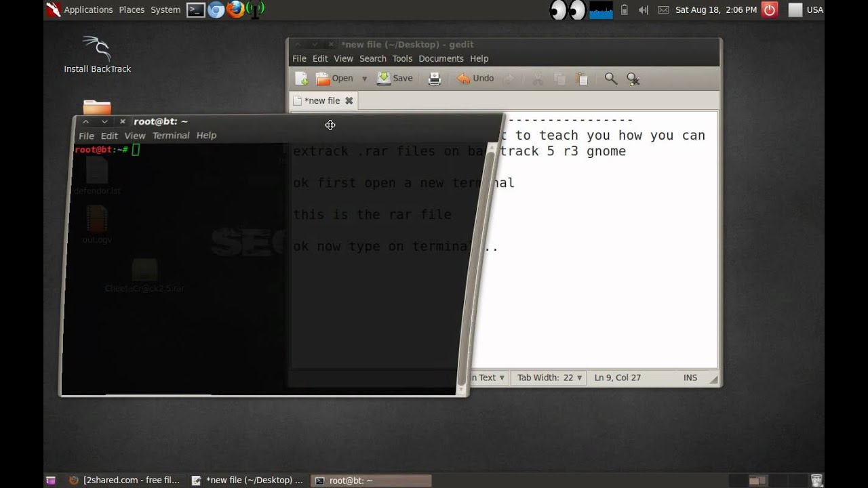Click the date and time clock
Screen dimensions: 868x488
[716, 9]
